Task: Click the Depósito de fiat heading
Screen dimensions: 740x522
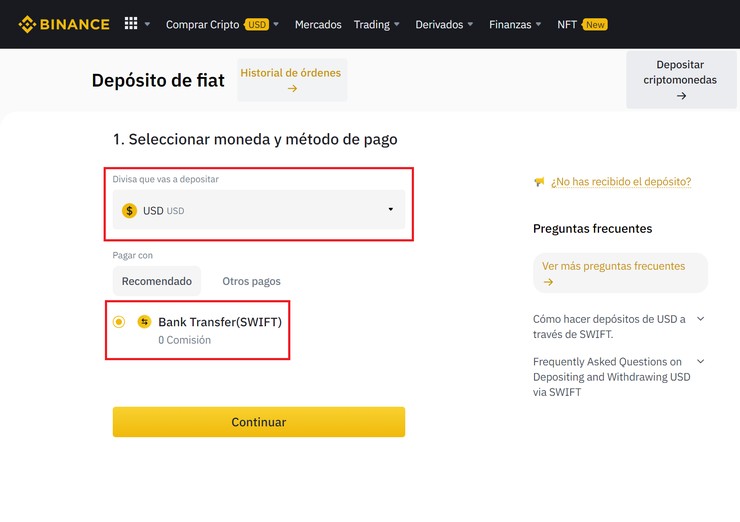Action: tap(158, 80)
